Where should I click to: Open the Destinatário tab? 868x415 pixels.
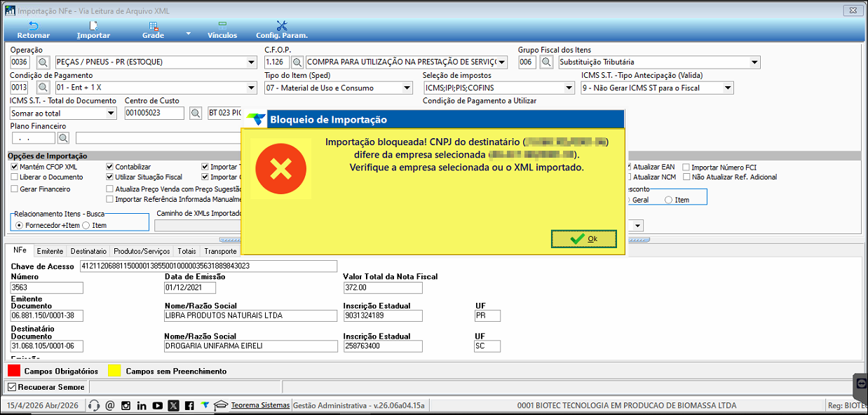click(89, 251)
